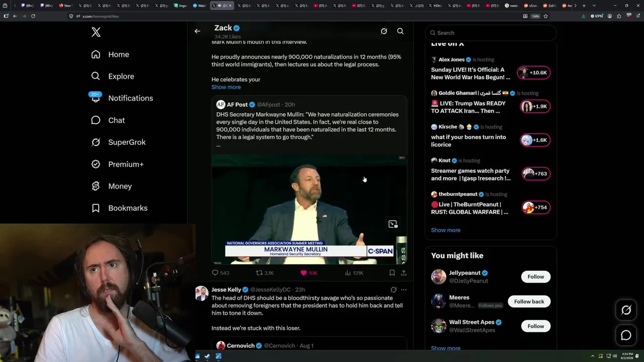
Task: Open the floating Grok button
Action: 626,310
